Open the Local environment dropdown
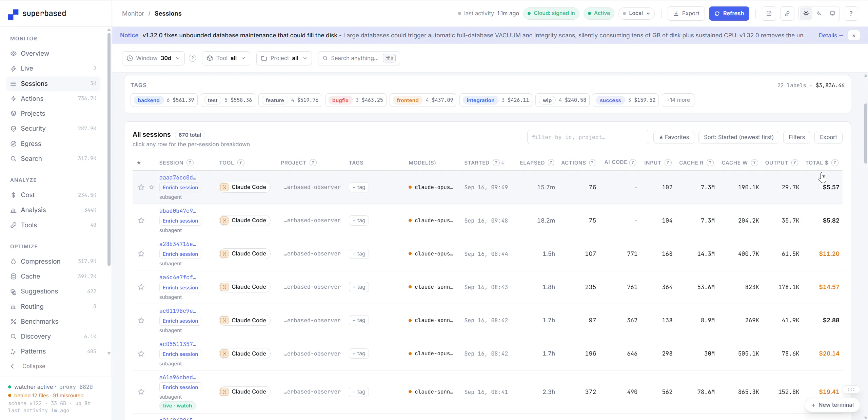 (636, 14)
